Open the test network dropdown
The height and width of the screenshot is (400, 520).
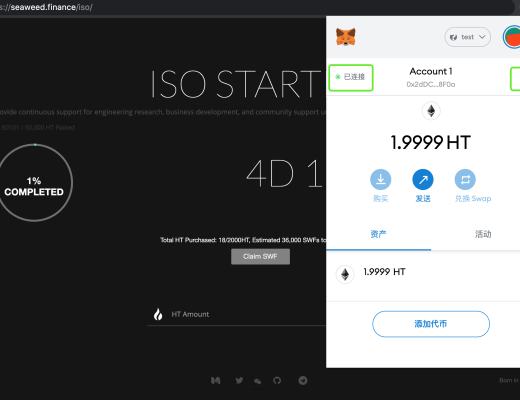tap(467, 37)
